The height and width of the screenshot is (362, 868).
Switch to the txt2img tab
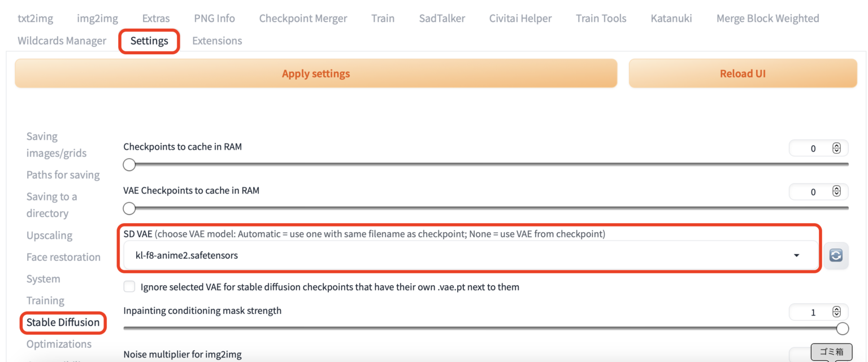tap(35, 18)
